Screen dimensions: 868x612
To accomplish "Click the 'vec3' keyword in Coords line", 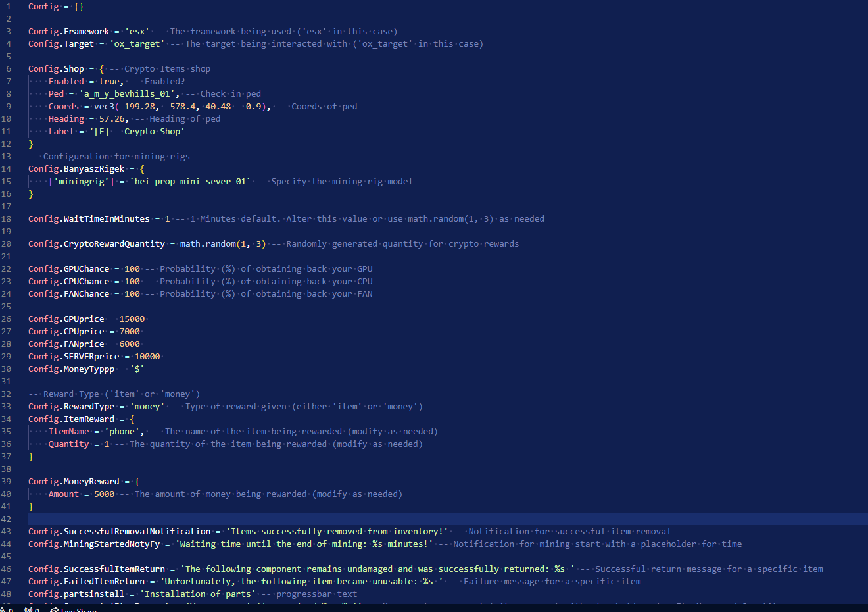I will point(105,107).
